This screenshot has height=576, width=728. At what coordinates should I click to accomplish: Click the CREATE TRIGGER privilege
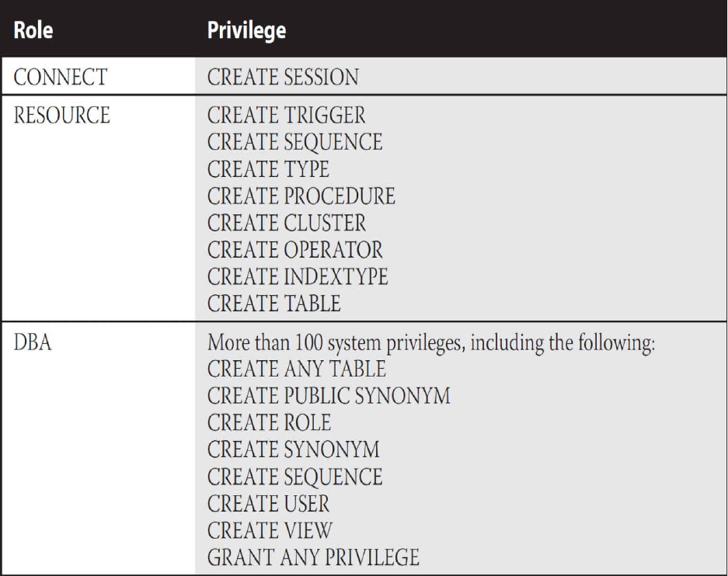pyautogui.click(x=286, y=115)
